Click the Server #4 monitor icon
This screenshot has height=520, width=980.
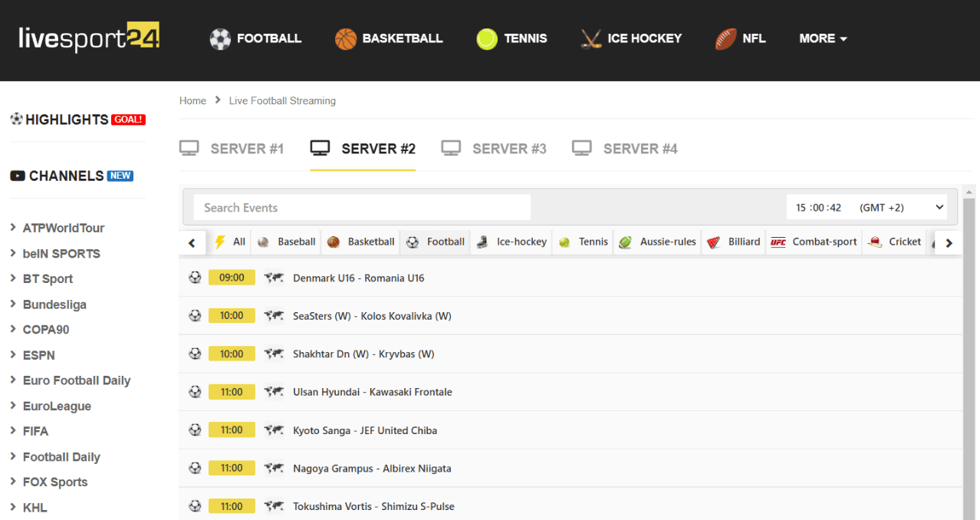click(582, 148)
